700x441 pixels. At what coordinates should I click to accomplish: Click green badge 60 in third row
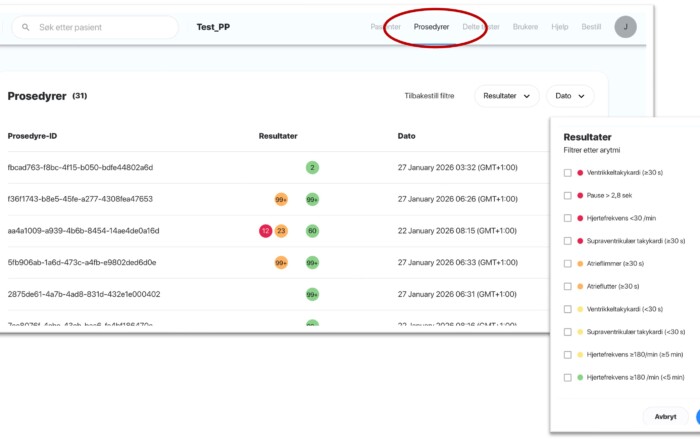312,231
